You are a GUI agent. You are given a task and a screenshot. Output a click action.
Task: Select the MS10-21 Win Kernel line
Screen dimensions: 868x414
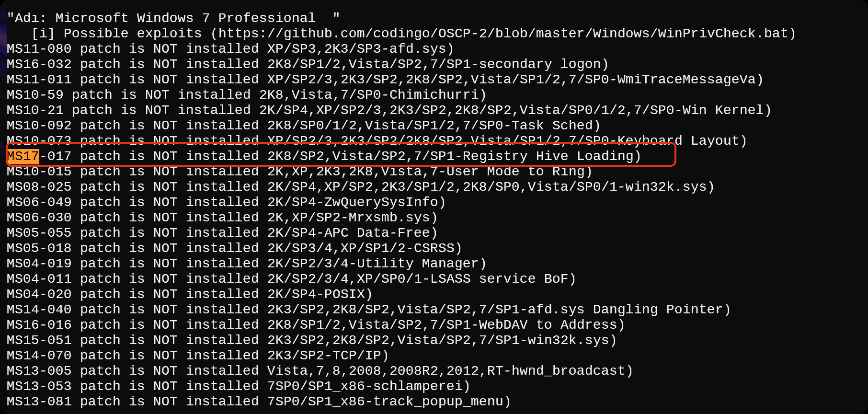click(388, 110)
